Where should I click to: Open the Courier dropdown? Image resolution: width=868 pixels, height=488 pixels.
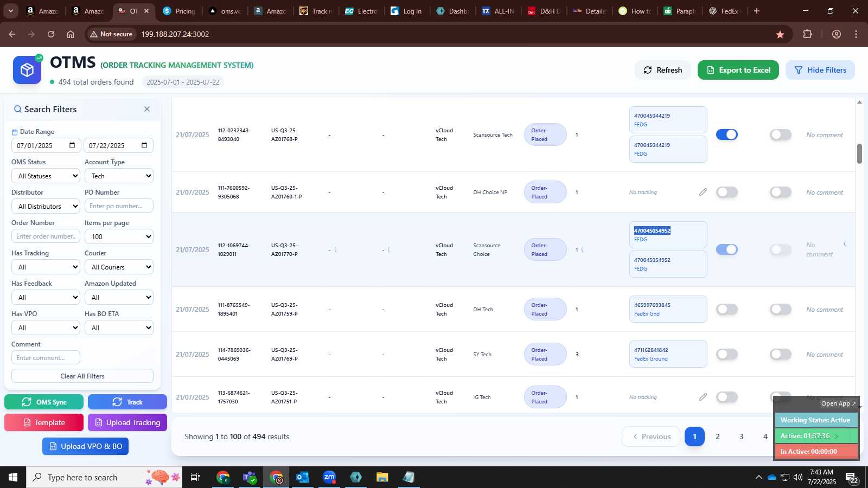coord(119,267)
